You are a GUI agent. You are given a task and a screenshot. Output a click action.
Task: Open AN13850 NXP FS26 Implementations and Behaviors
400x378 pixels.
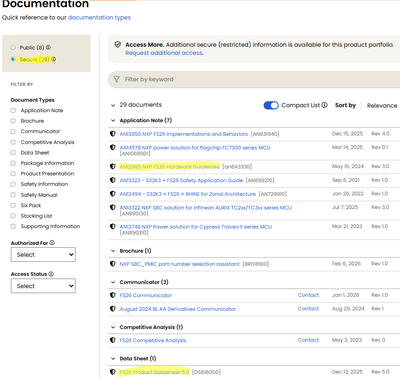(184, 134)
